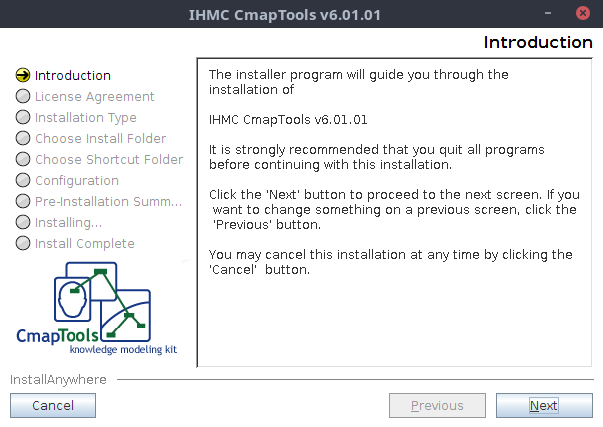Screen dimensions: 603x427
Task: Click the Install Complete step bullet icon
Action: pos(23,243)
